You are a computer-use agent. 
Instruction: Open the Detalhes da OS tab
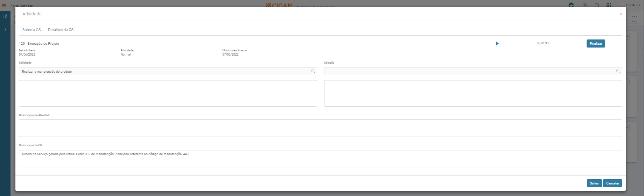pos(61,30)
